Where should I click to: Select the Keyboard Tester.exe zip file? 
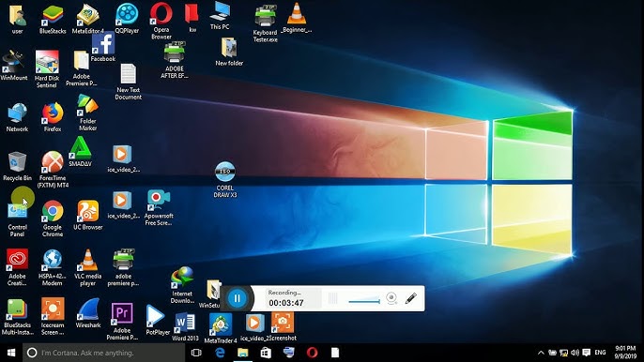266,23
